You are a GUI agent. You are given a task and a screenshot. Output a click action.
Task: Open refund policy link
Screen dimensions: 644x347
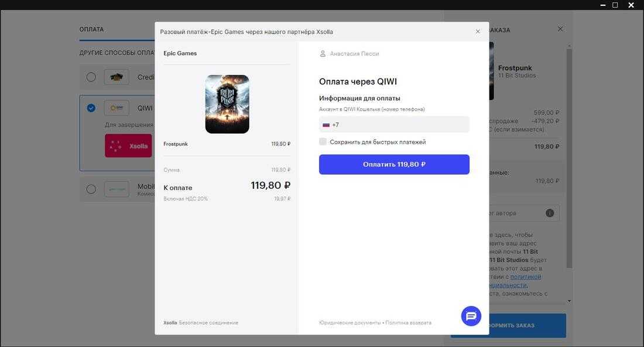point(409,323)
